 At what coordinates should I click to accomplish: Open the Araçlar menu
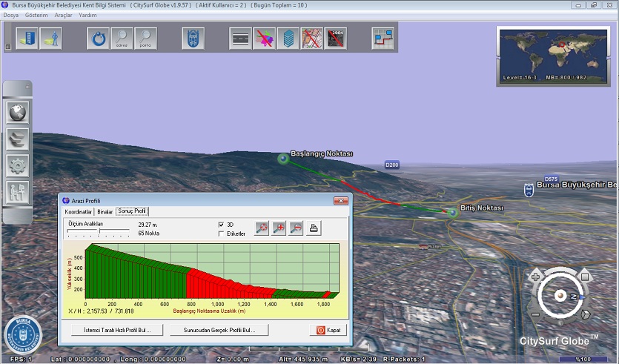(63, 15)
